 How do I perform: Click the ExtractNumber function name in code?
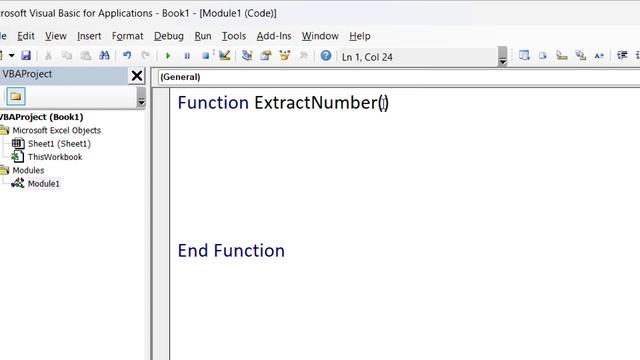[316, 102]
